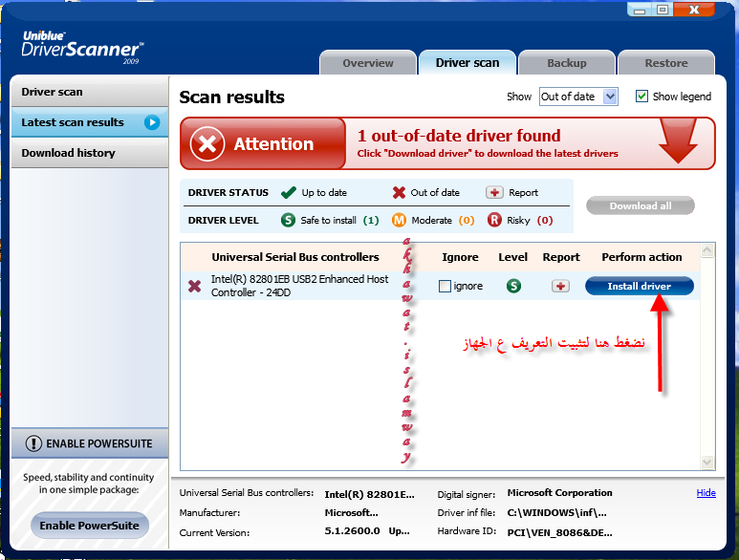
Task: Click the red Report plus icon in the driver row
Action: point(560,286)
